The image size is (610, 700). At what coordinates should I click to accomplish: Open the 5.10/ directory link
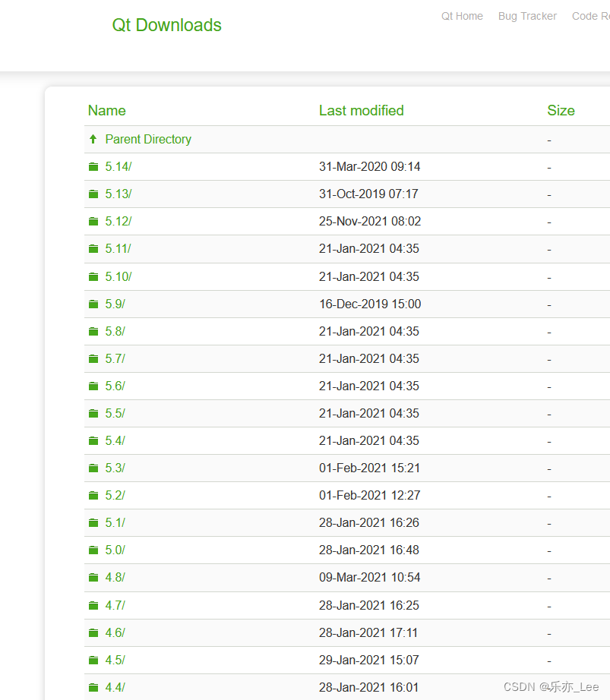(119, 277)
